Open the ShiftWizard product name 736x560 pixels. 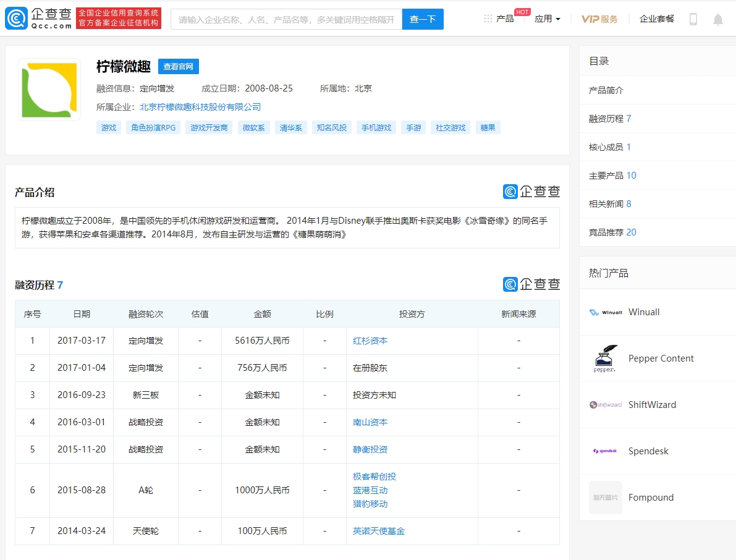click(653, 405)
